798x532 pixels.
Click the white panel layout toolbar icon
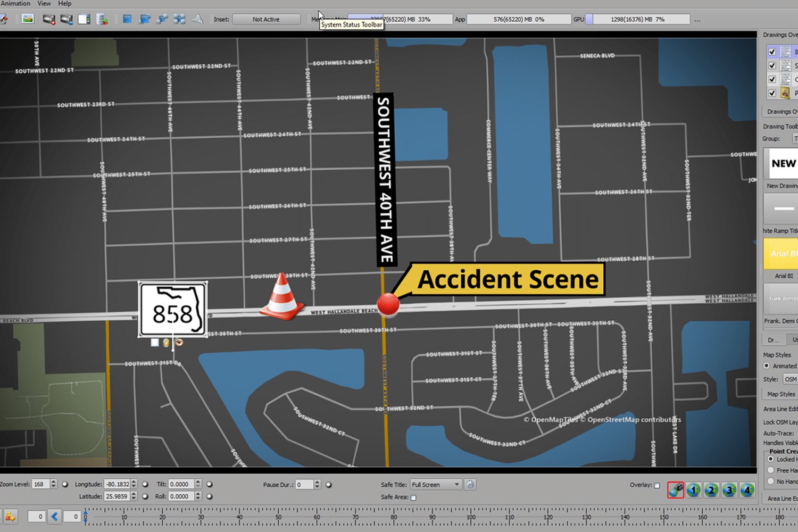[x=84, y=19]
